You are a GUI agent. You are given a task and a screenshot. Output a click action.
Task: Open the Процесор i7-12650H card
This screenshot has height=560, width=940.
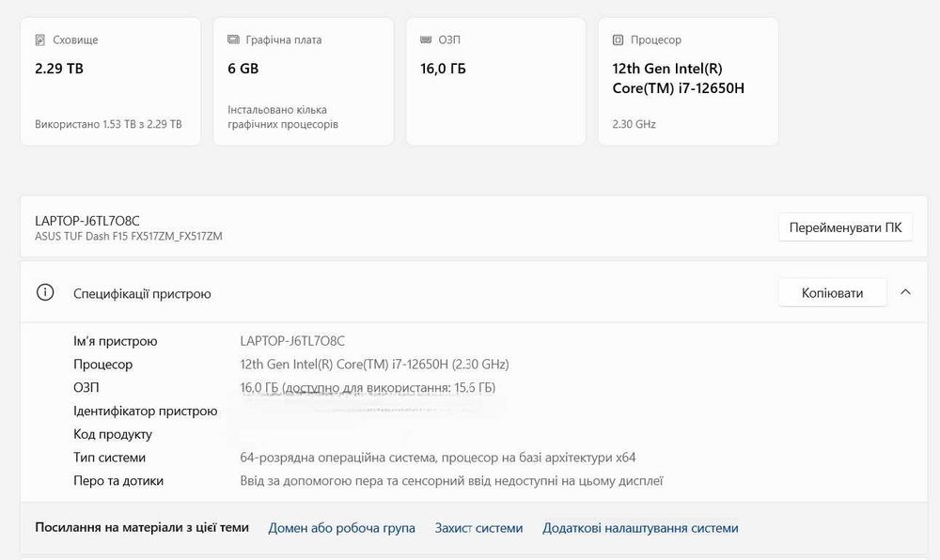688,82
